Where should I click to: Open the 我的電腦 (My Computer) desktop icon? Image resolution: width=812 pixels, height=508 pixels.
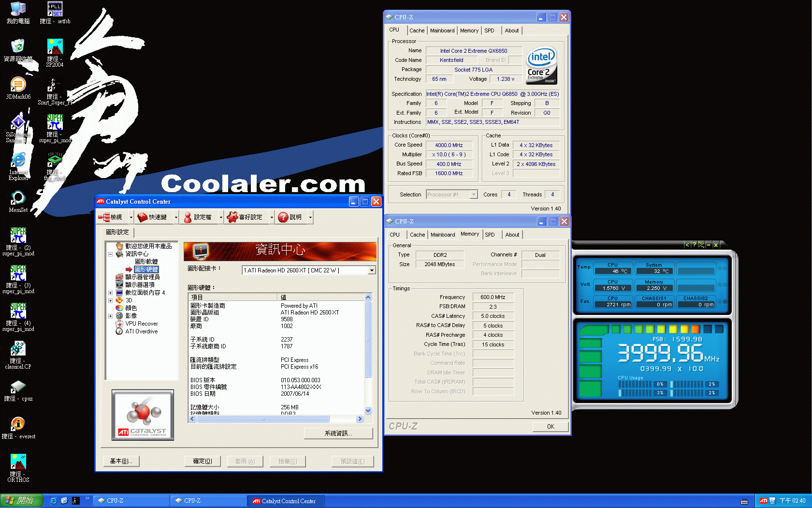(x=18, y=12)
